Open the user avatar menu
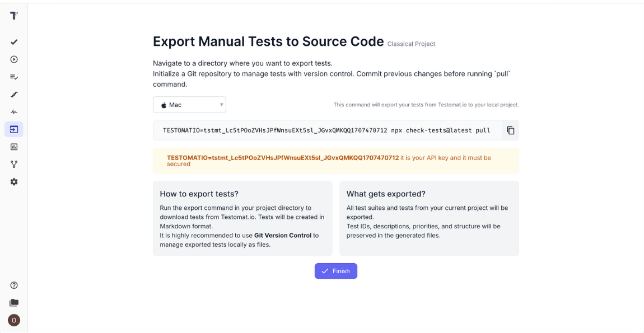The width and height of the screenshot is (644, 333). tap(14, 320)
